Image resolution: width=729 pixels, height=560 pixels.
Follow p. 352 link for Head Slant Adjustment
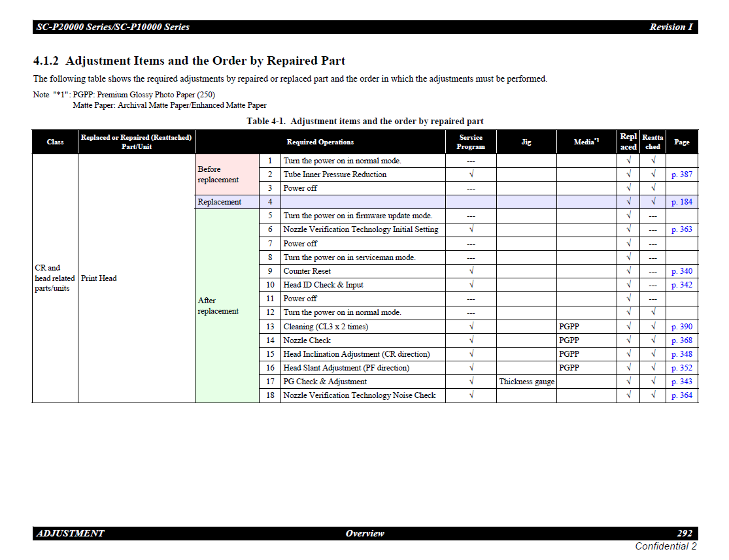coord(681,368)
